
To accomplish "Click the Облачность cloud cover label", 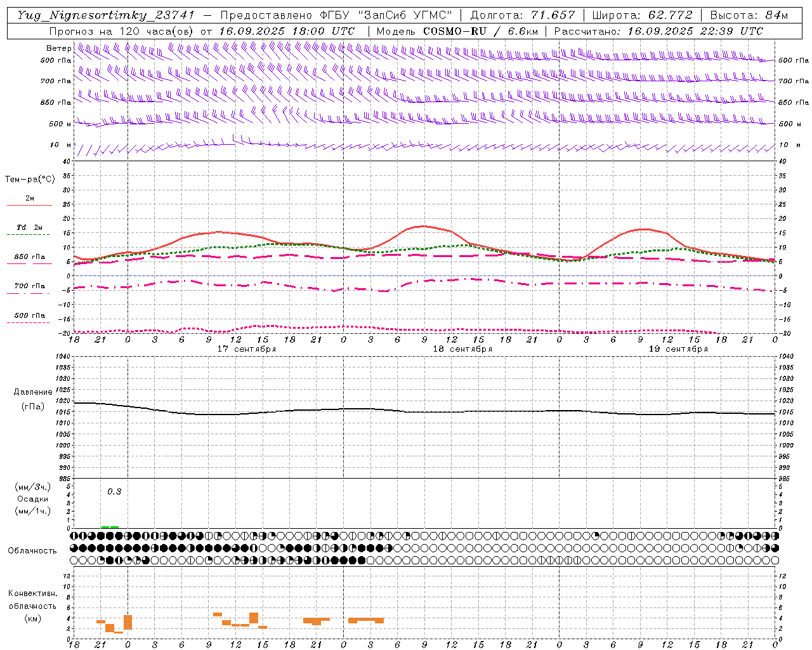I will pyautogui.click(x=32, y=550).
